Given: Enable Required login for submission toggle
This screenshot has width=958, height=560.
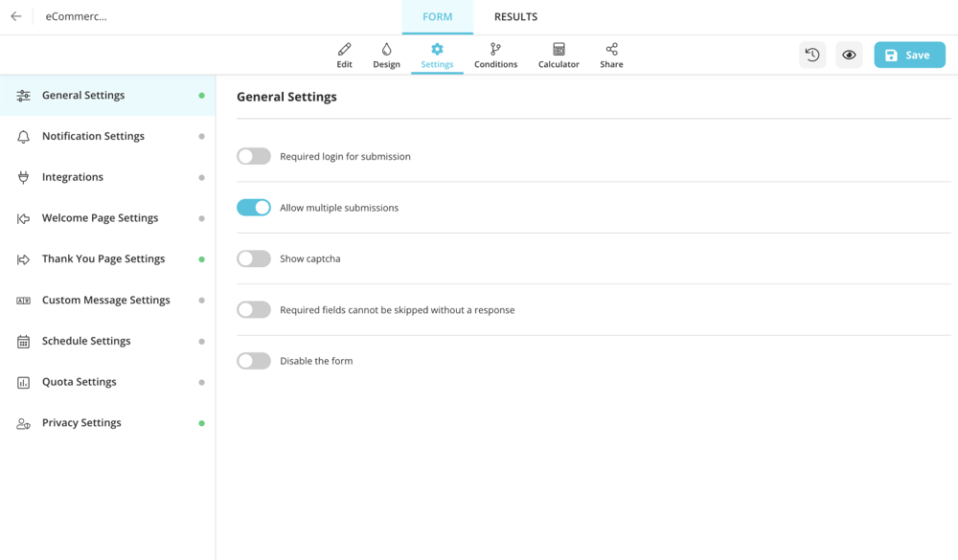Looking at the screenshot, I should point(254,156).
